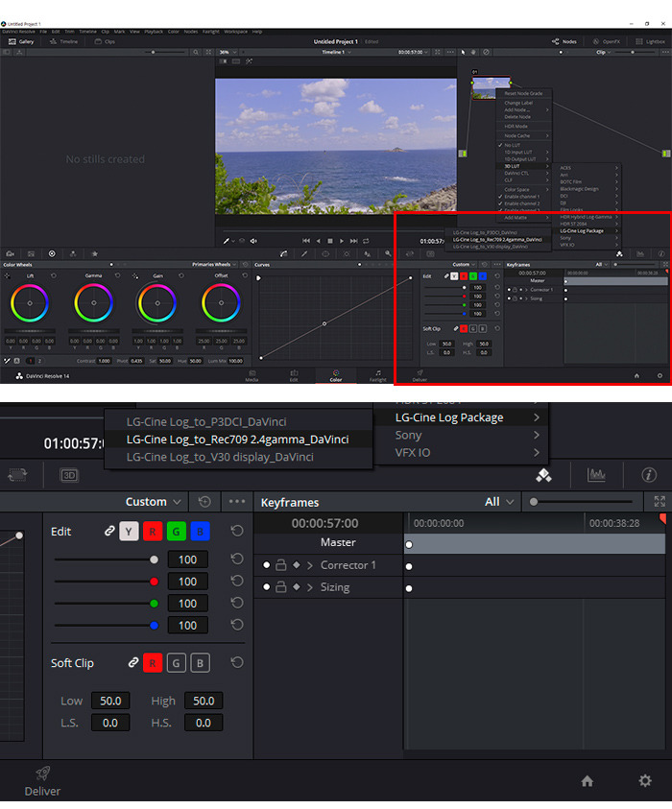Expand the Keyframes panel with the enlarged expand icon
Screen dimensions: 672x809
[660, 501]
